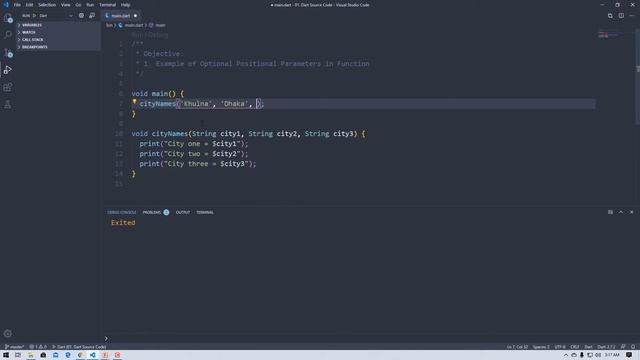Viewport: 640px width, 360px height.
Task: Change indentation via Spaces: 2
Action: pos(541,347)
